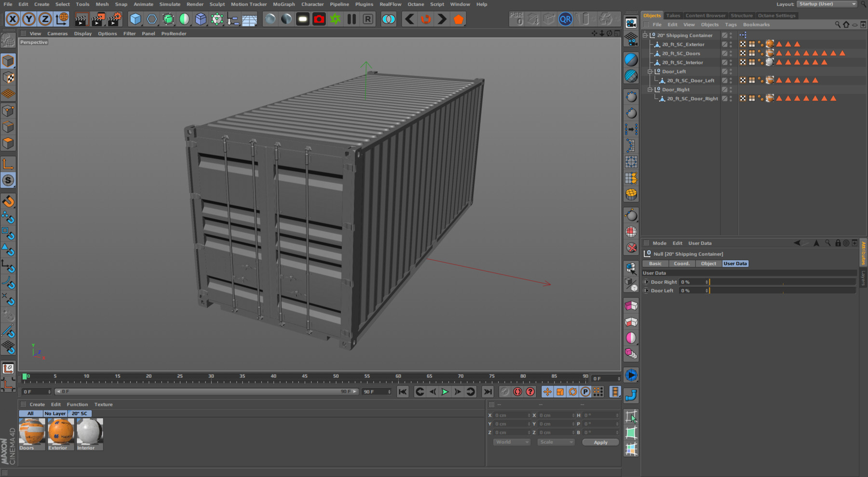The width and height of the screenshot is (868, 477).
Task: Switch to the Content Browser tab
Action: pyautogui.click(x=705, y=15)
